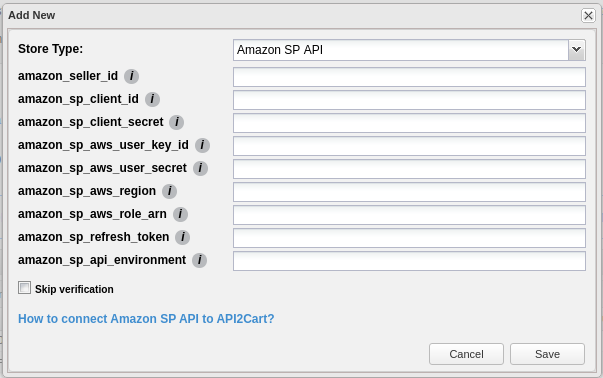
Task: Show amazon_sp_aws_role_arn info icon help
Action: 180,214
